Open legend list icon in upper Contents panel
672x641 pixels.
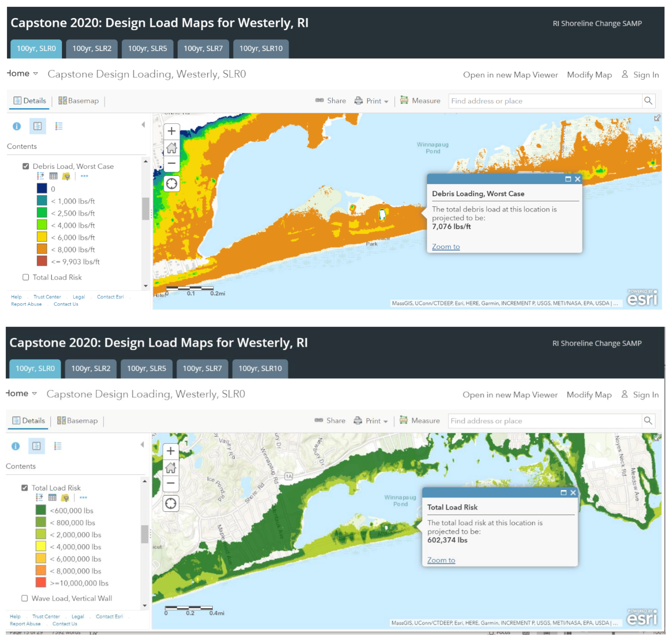point(59,126)
